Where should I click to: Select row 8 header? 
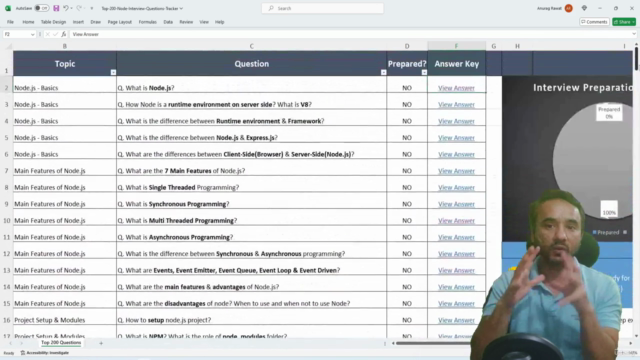7,187
